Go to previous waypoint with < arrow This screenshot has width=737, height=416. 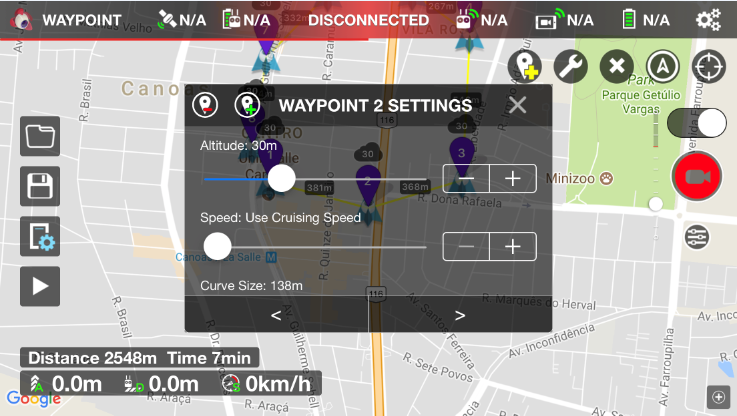276,314
